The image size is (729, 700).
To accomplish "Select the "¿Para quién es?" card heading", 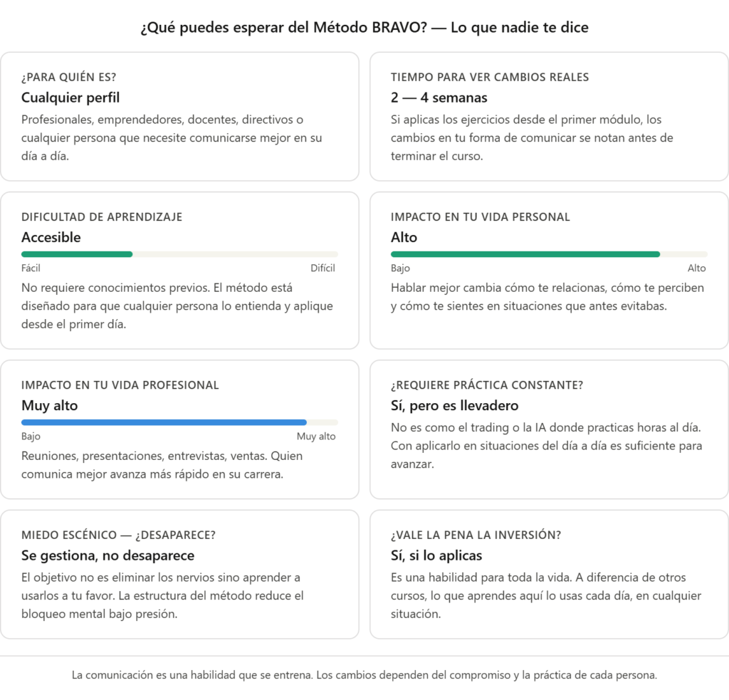I will pyautogui.click(x=68, y=77).
